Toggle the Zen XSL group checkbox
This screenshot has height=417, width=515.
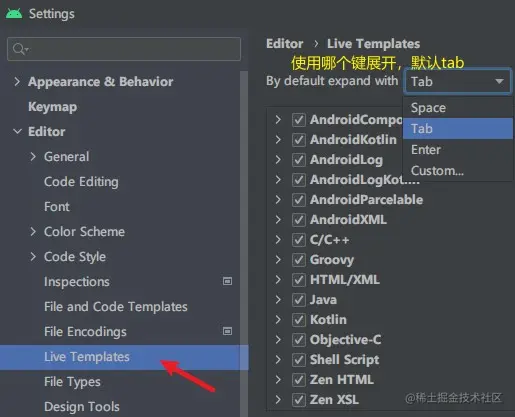pyautogui.click(x=299, y=400)
